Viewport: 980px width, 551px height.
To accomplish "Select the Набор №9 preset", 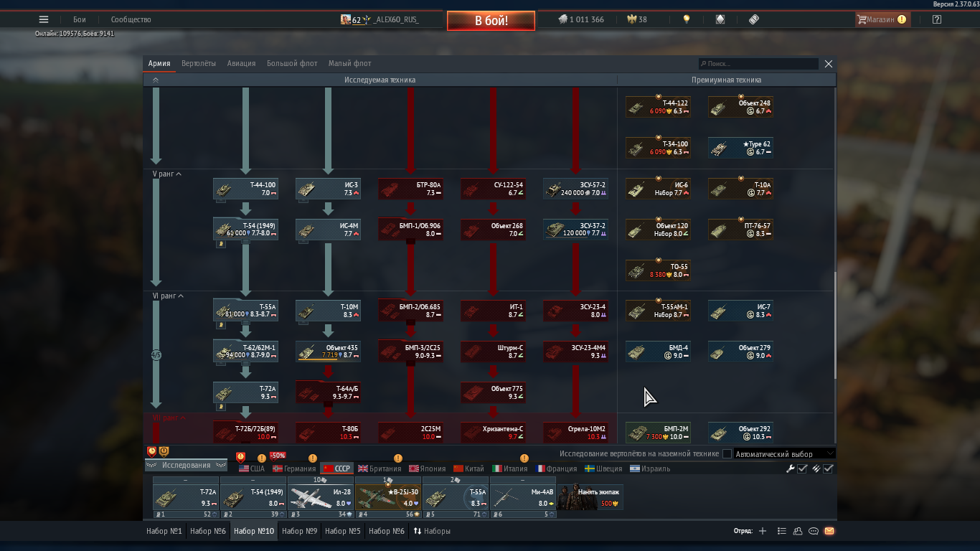I will pyautogui.click(x=299, y=531).
